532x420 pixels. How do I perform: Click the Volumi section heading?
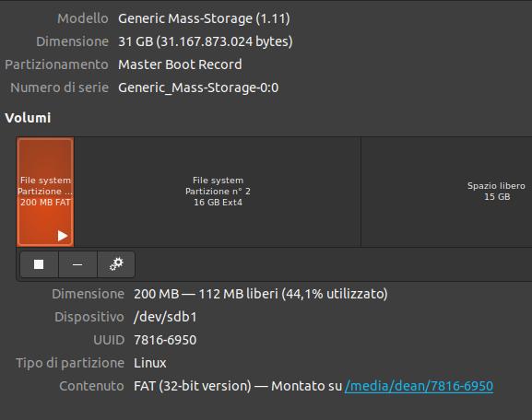[28, 118]
